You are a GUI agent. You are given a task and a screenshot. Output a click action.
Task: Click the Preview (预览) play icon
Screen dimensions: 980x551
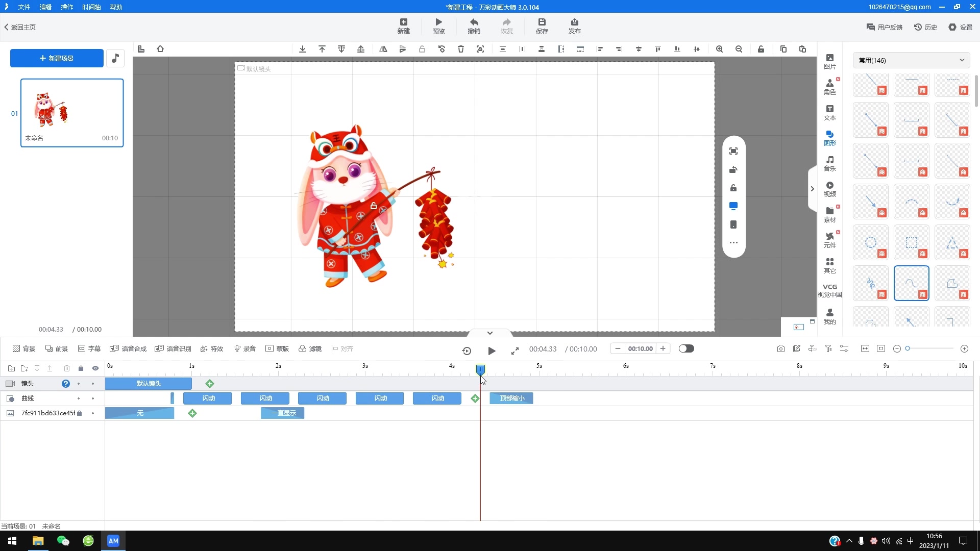coord(438,22)
